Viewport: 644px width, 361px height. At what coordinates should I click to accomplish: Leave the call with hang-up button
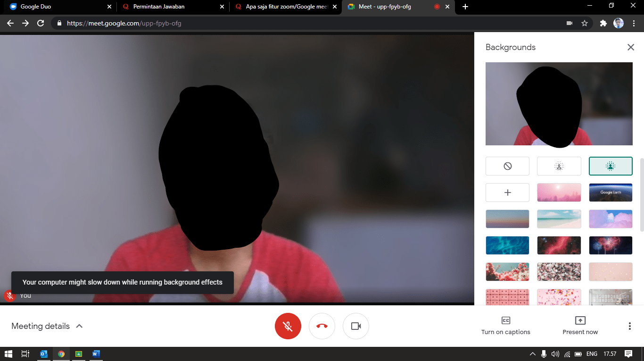[x=322, y=326]
